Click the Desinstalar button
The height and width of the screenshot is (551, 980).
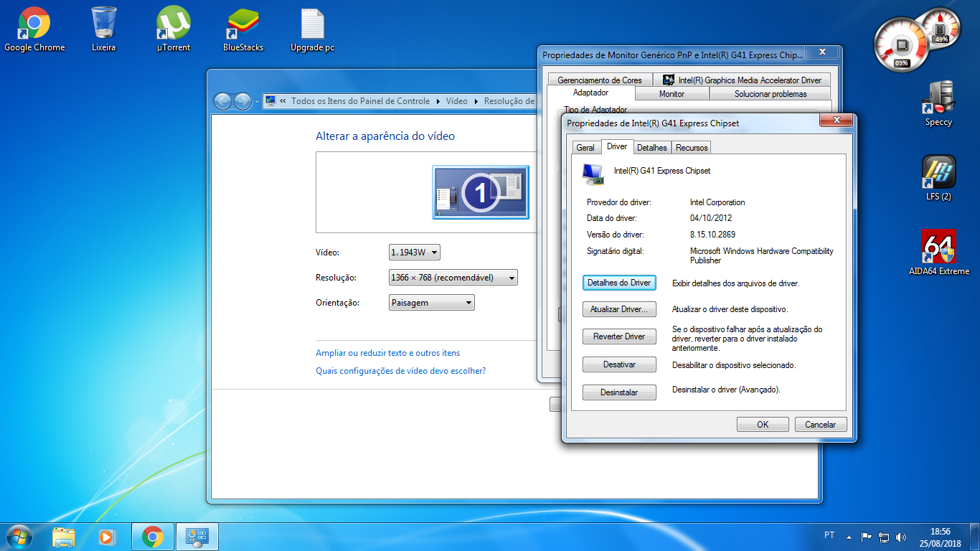(619, 392)
